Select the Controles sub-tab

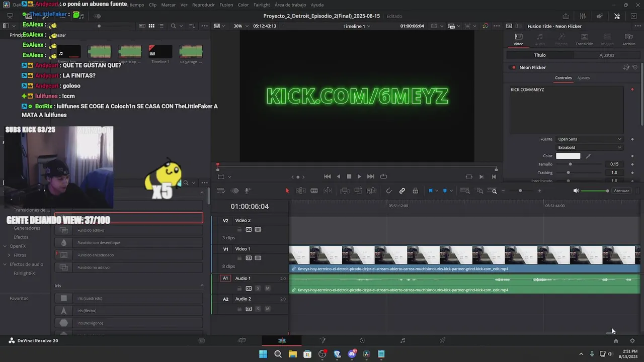(x=563, y=78)
